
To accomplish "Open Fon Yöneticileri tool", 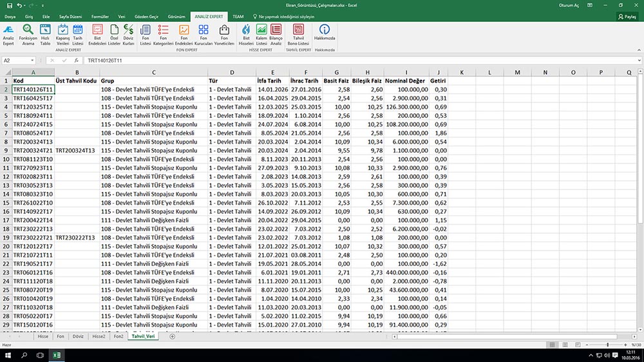I will (224, 35).
